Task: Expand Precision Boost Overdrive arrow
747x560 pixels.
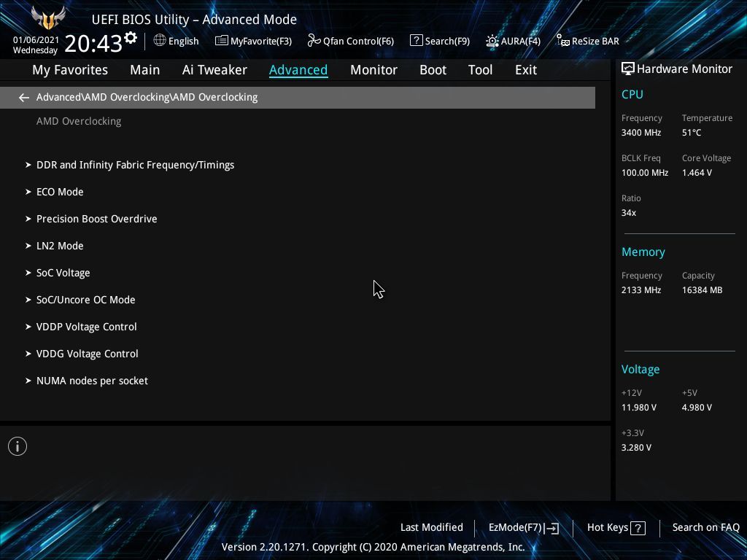Action: [x=28, y=219]
